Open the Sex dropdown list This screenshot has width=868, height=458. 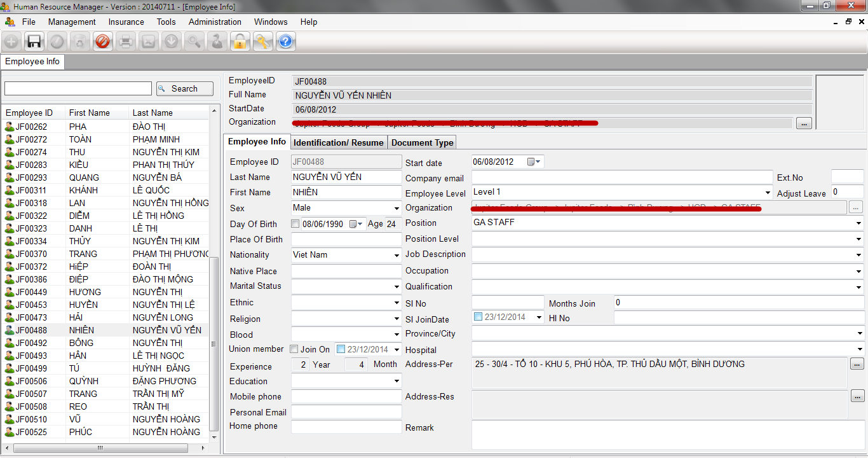[397, 208]
